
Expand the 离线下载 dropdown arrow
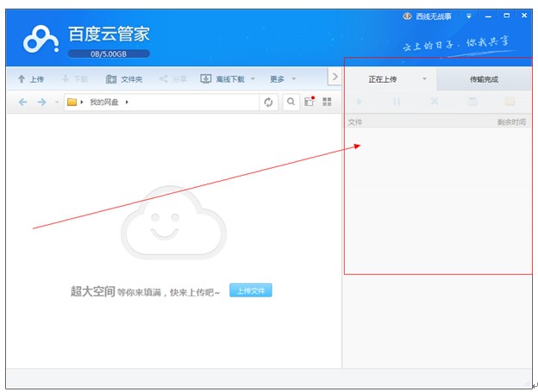(x=253, y=79)
